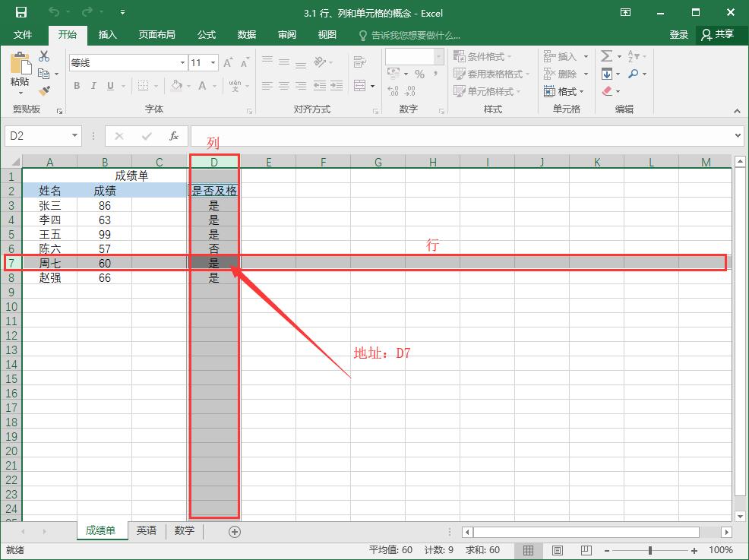The width and height of the screenshot is (749, 560).
Task: Add a new sheet with plus icon
Action: (234, 532)
